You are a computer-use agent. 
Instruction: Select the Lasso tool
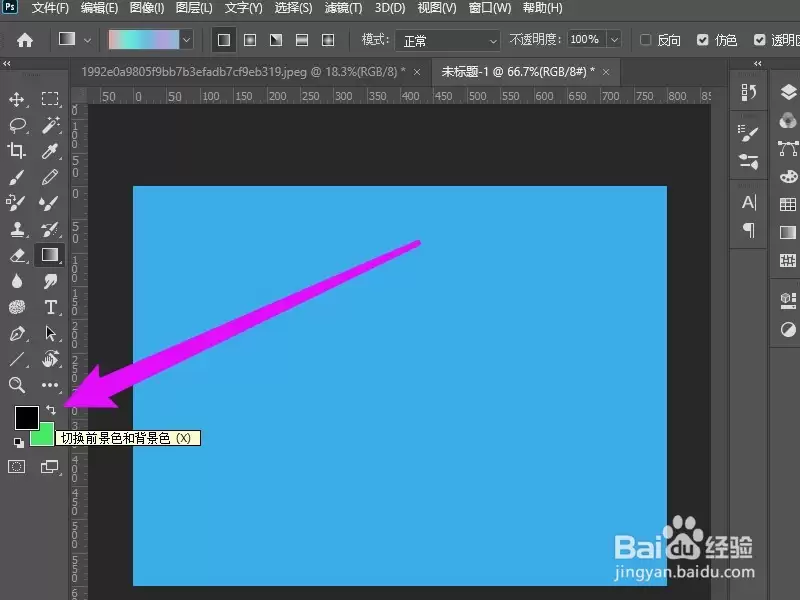(17, 125)
